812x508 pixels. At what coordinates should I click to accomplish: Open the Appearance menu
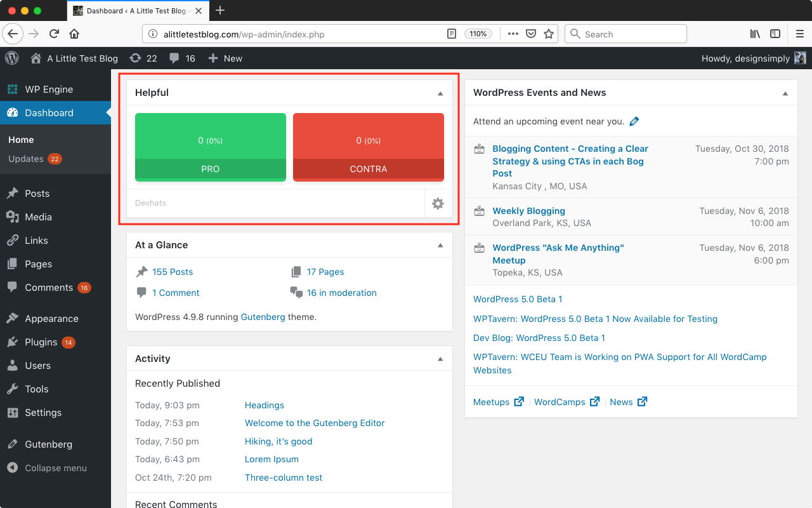[55, 319]
